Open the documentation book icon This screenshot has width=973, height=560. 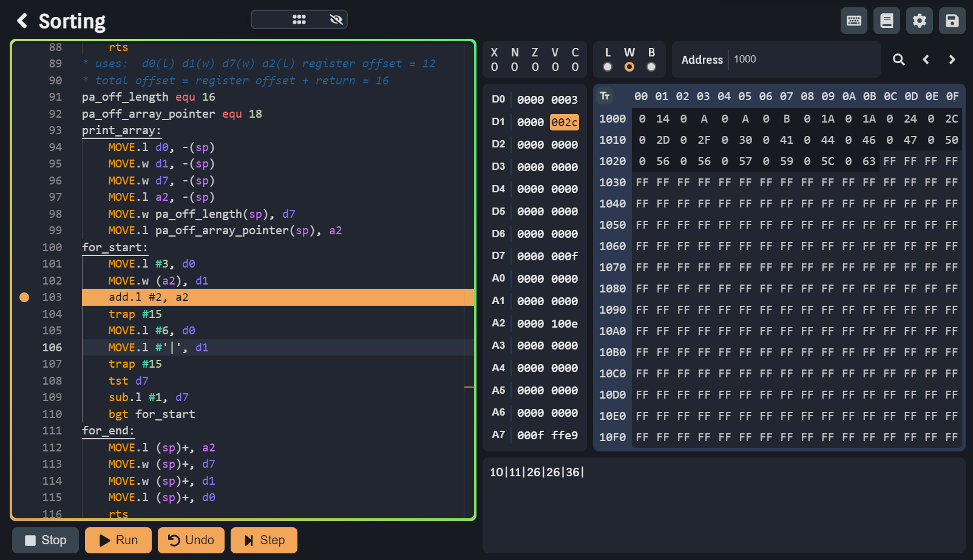click(887, 21)
